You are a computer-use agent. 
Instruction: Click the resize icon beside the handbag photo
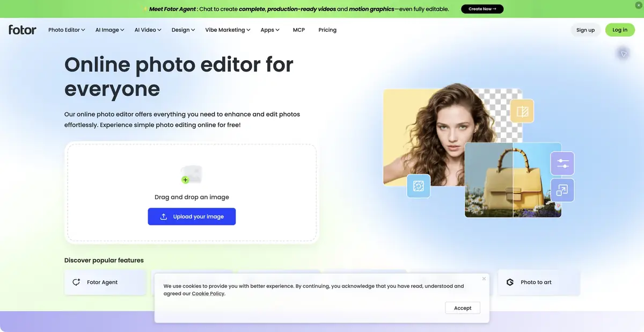[x=562, y=190]
